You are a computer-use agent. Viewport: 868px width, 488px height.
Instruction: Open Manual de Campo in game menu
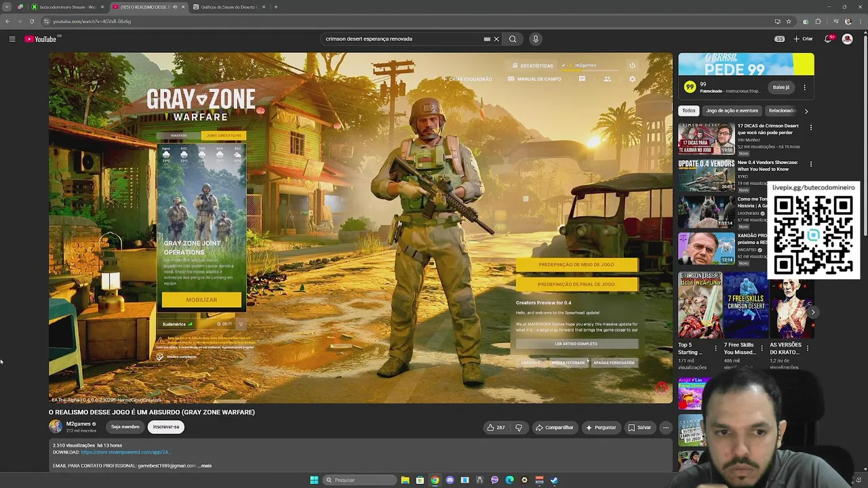[534, 79]
